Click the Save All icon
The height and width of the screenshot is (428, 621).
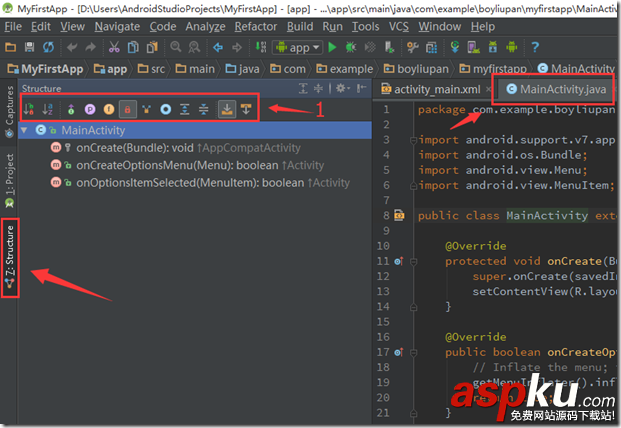[x=29, y=48]
